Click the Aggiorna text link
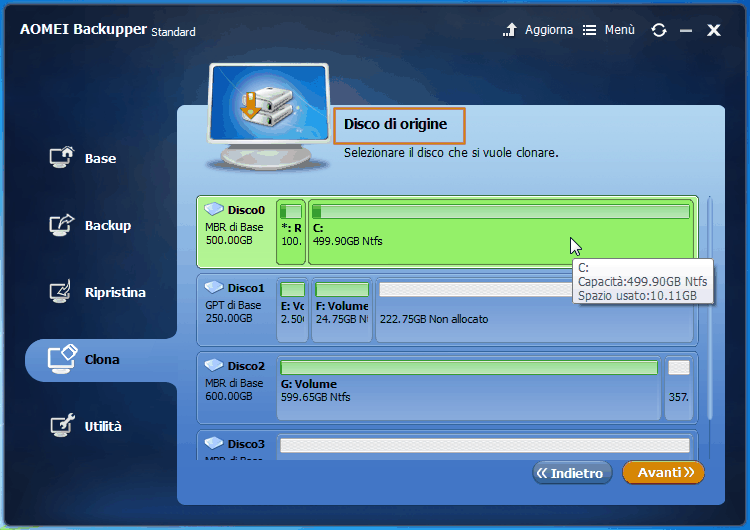 (x=549, y=30)
